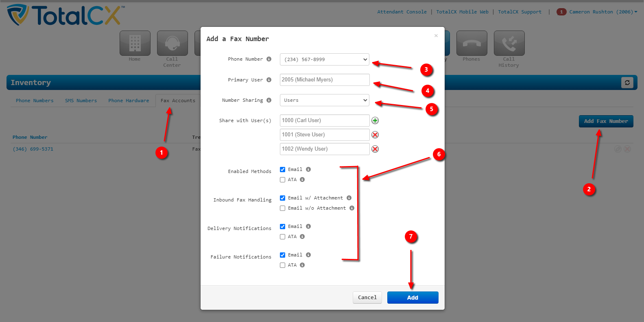Click green plus icon to add shared user

[375, 120]
